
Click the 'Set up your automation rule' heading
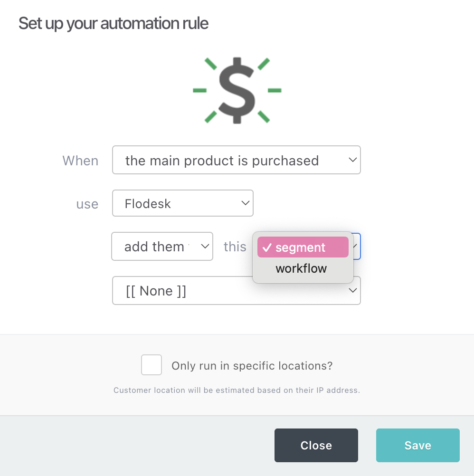[114, 24]
